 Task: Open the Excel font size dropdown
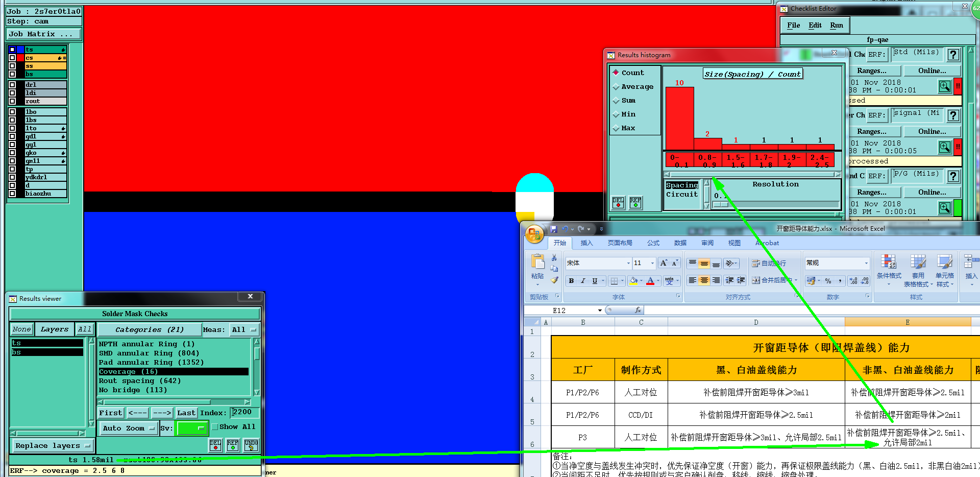click(x=652, y=263)
